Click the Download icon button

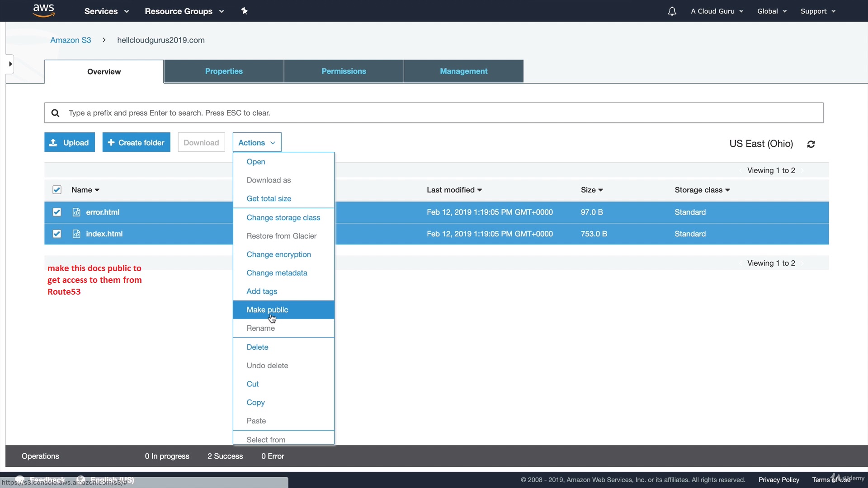pyautogui.click(x=201, y=142)
